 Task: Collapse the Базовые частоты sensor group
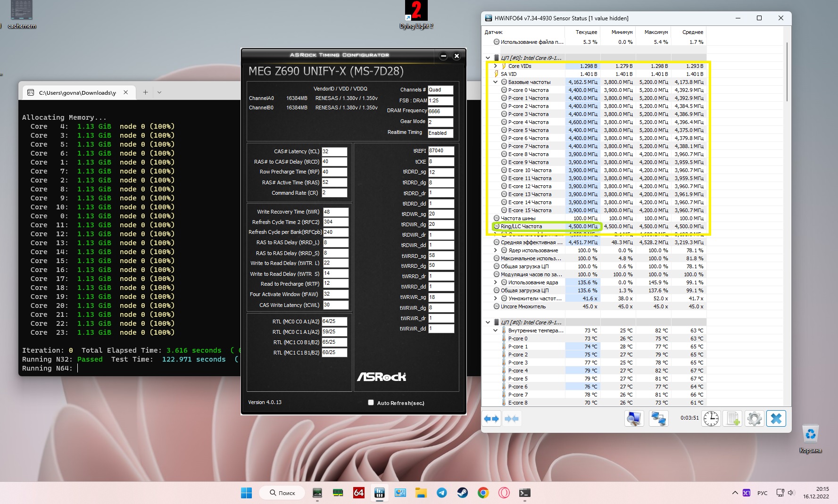(x=495, y=82)
